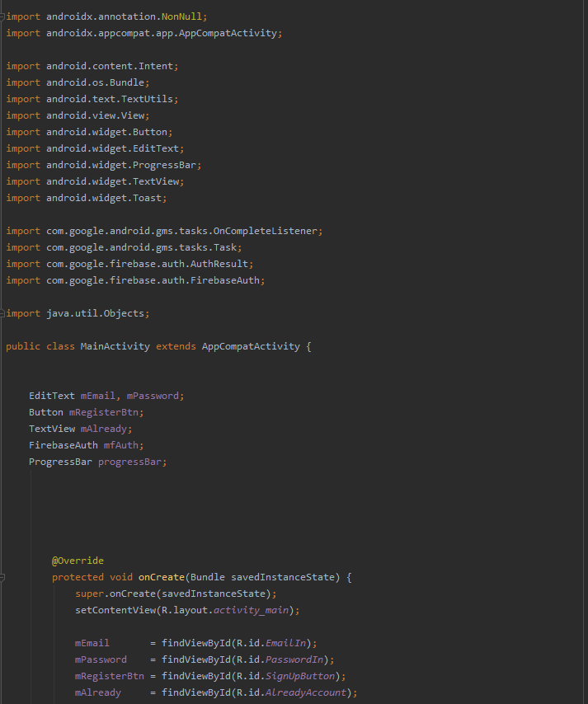Click AuthResult in the firebase.auth import
Image resolution: width=588 pixels, height=704 pixels.
[219, 264]
